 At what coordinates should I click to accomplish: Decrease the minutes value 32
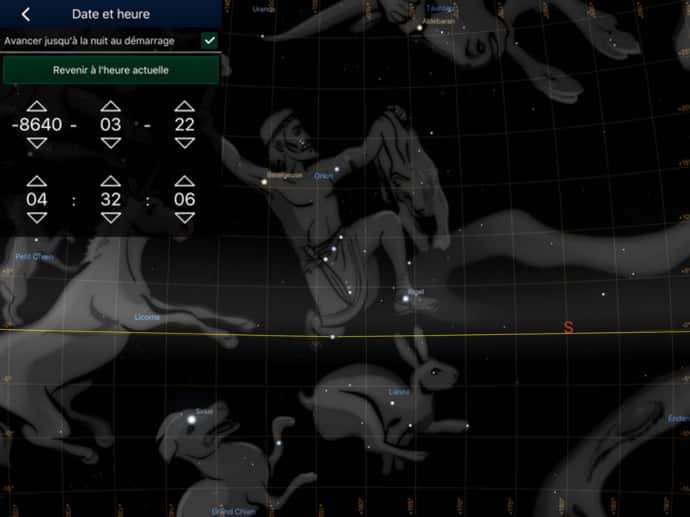[110, 218]
